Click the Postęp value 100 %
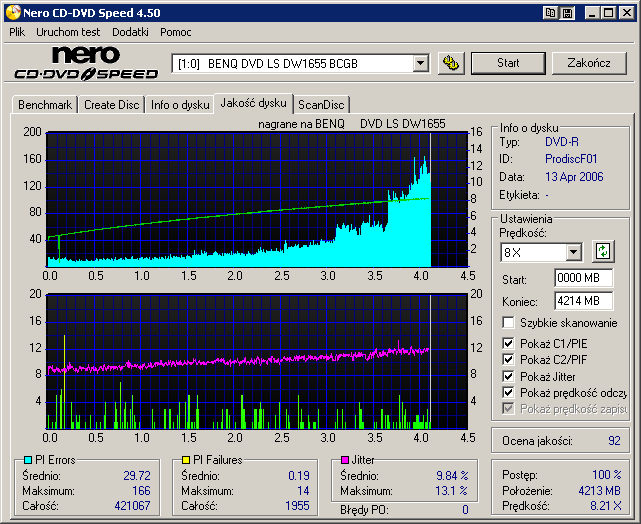641x524 pixels. click(x=607, y=475)
